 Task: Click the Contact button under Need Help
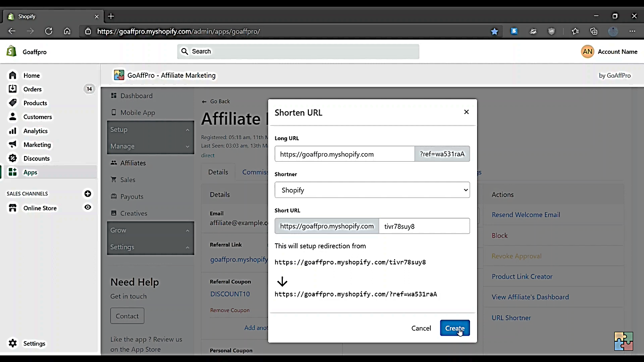click(127, 316)
